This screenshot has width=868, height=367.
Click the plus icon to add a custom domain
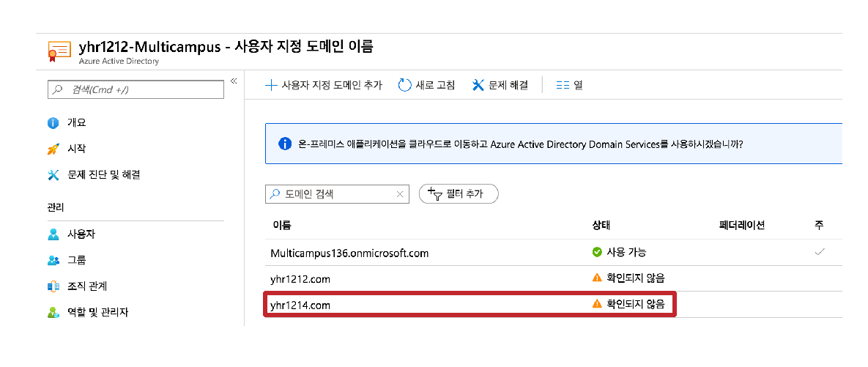coord(271,85)
